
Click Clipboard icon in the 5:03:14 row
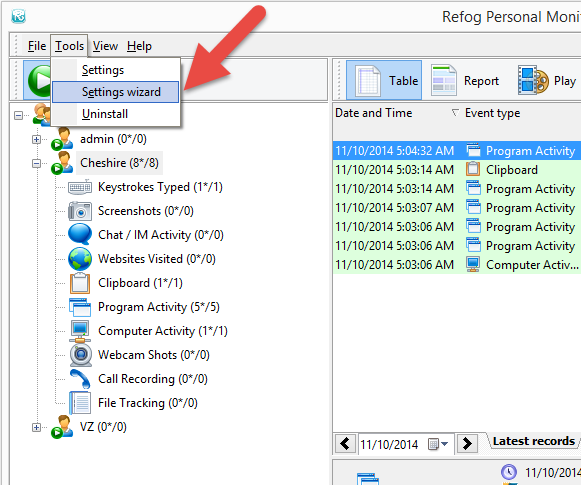(x=473, y=169)
